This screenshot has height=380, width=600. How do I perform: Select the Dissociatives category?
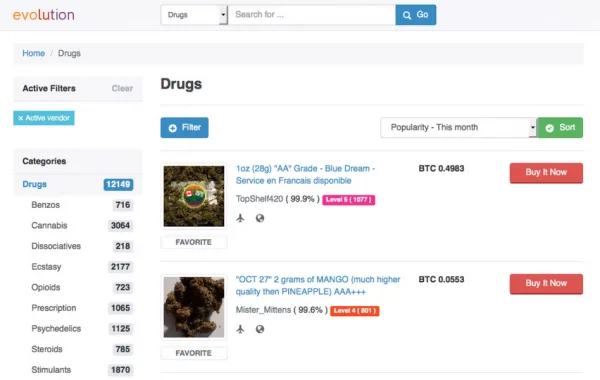(x=56, y=246)
